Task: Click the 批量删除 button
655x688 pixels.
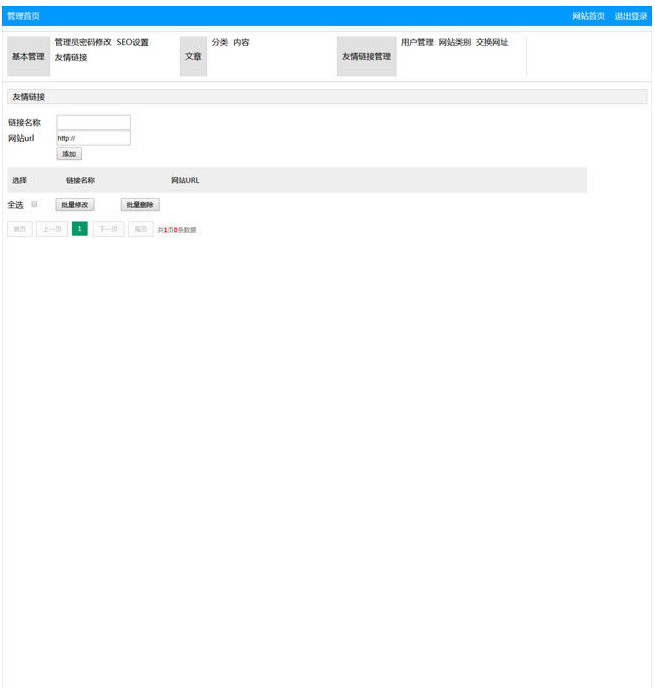Action: point(140,205)
